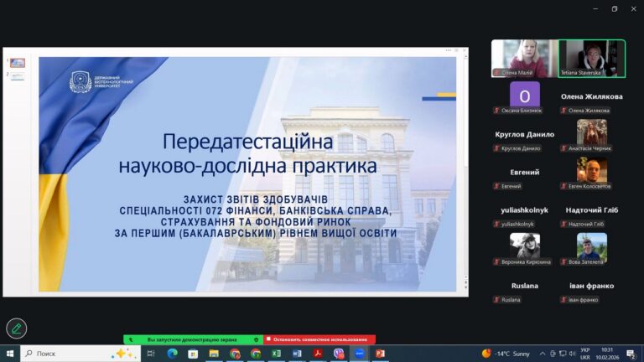Click the annotation pencil icon
Viewport: 644px width, 362px height.
16,328
